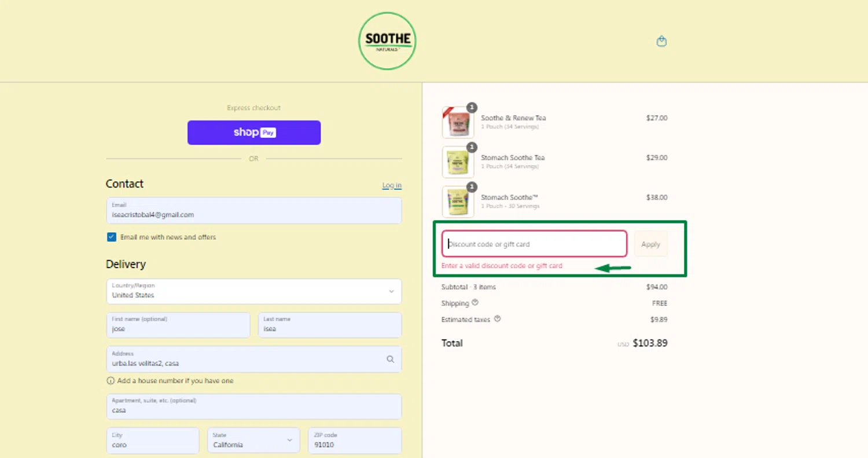Click the Stomach Soothe™ product name
The image size is (868, 458).
(x=509, y=197)
